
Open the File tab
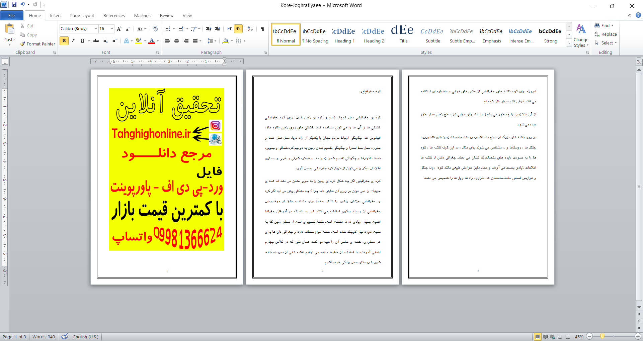(12, 15)
